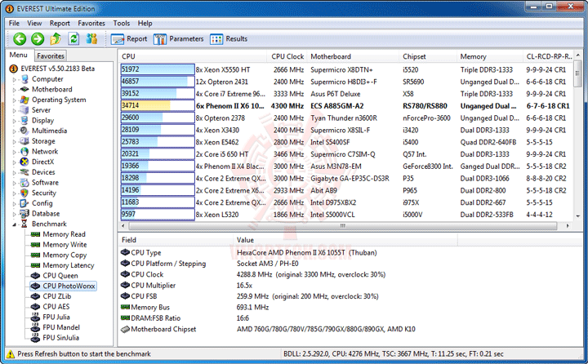Select the Operating System tree icon
Screen dimensions: 588x364
(24, 100)
